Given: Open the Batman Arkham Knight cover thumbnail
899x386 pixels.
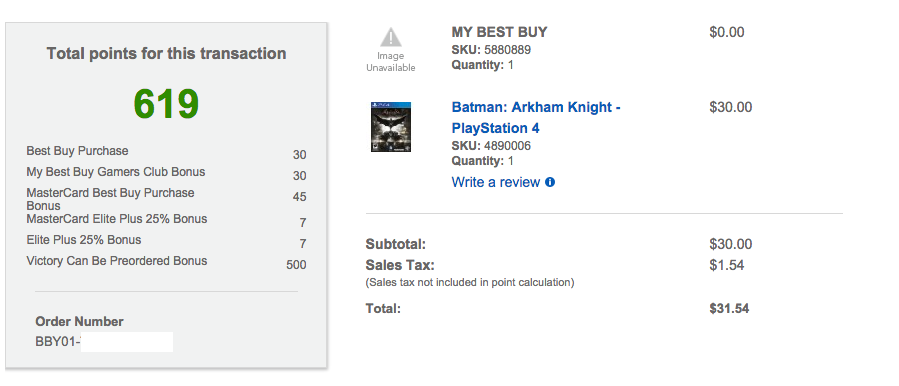Looking at the screenshot, I should tap(390, 127).
